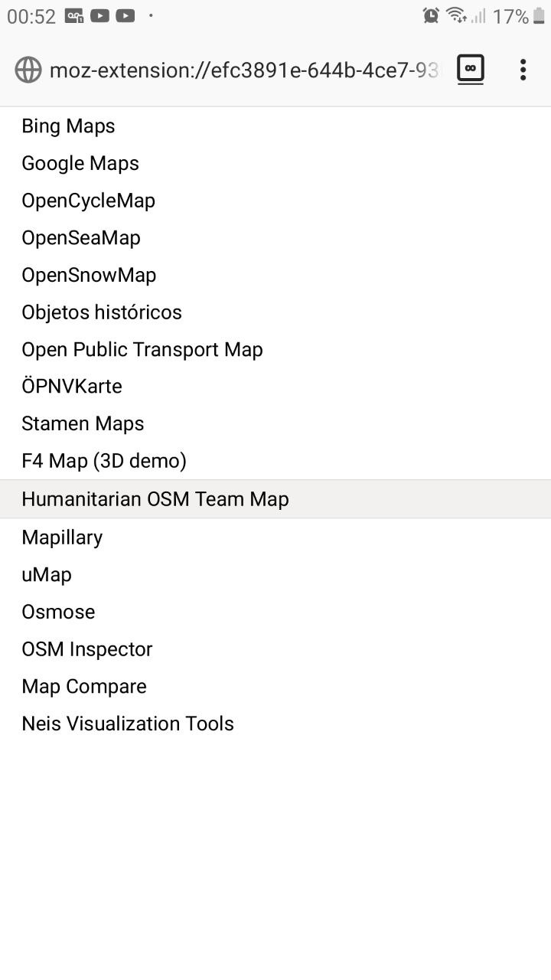Tap the first YouTube notification icon

click(99, 15)
